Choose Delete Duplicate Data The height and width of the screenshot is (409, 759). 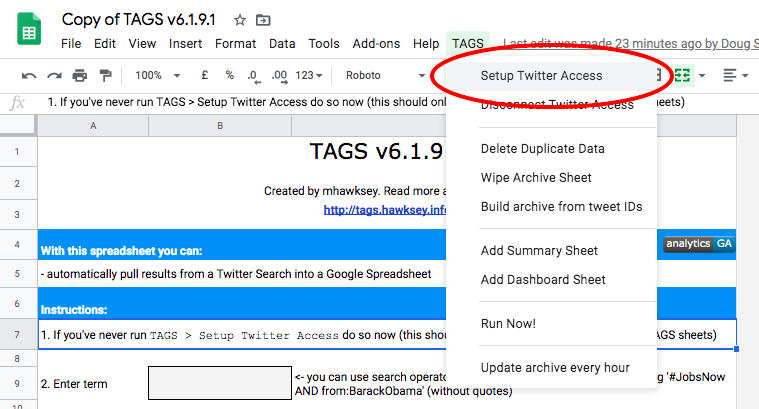[x=551, y=149]
